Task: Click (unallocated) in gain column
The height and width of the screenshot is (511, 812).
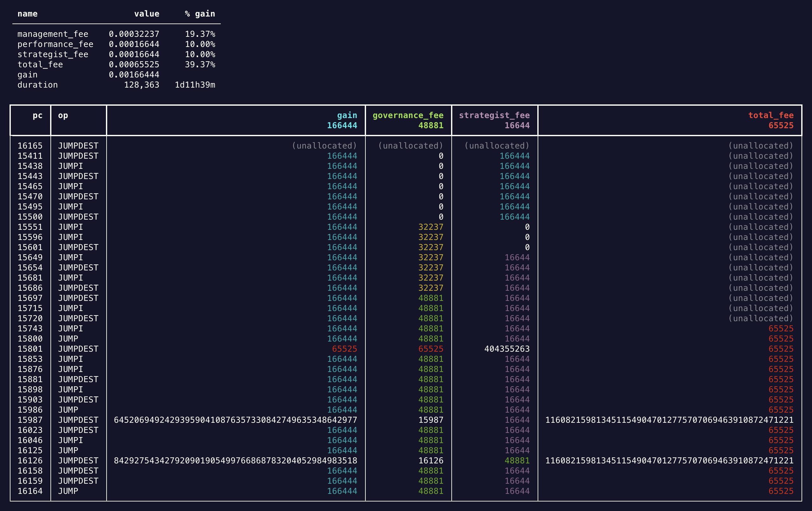Action: 324,146
